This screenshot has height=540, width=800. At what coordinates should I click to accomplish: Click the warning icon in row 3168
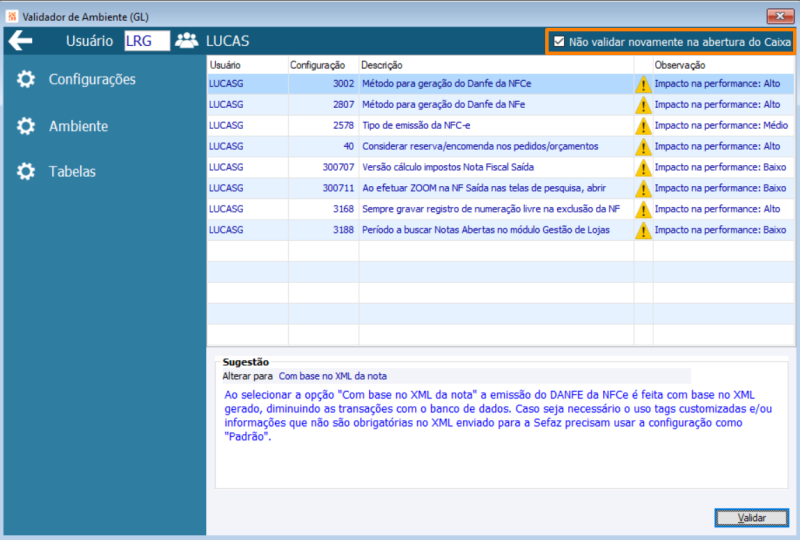pos(643,210)
